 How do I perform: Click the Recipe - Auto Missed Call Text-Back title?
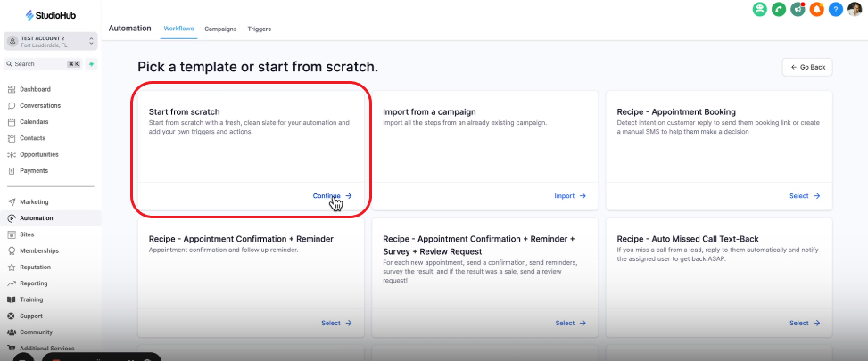tap(688, 239)
